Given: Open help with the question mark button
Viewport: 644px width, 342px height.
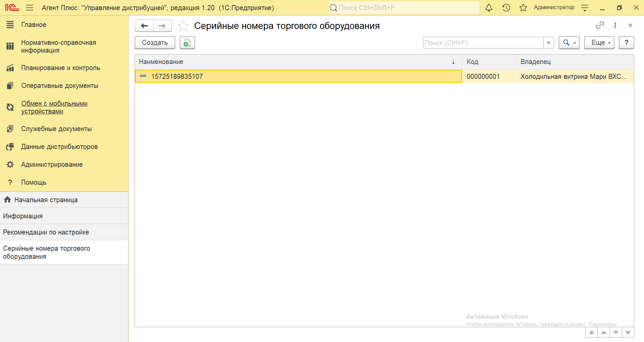Looking at the screenshot, I should pyautogui.click(x=627, y=42).
